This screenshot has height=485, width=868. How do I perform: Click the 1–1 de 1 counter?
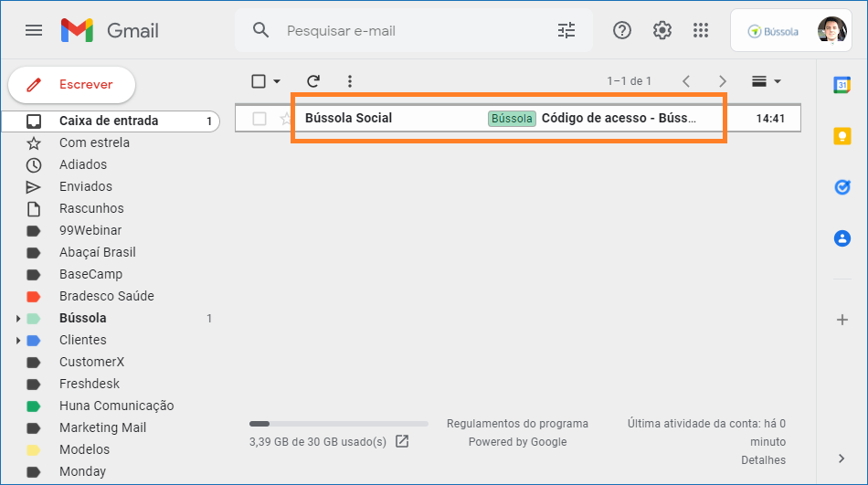(x=629, y=81)
